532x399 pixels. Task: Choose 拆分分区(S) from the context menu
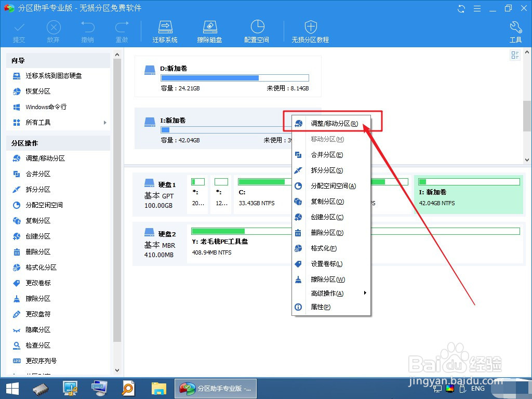point(331,170)
